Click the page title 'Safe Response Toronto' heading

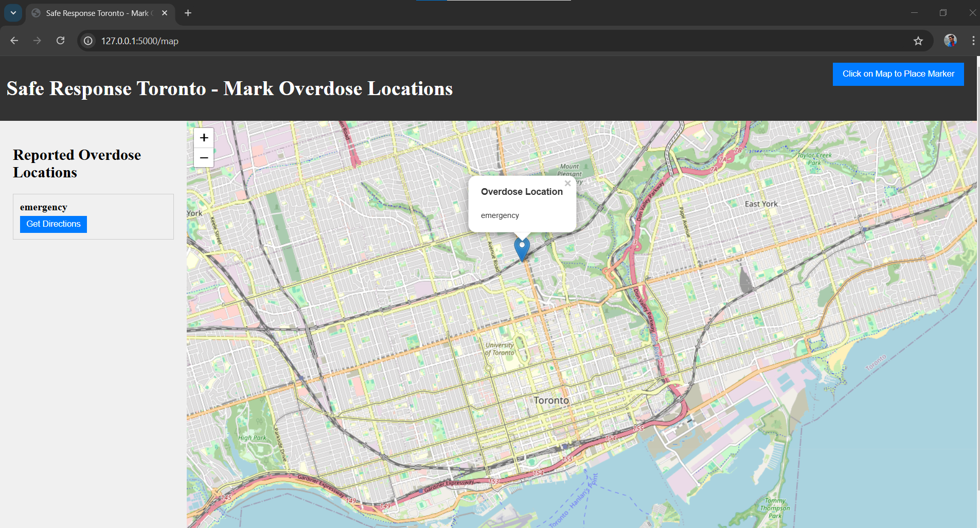click(x=229, y=88)
